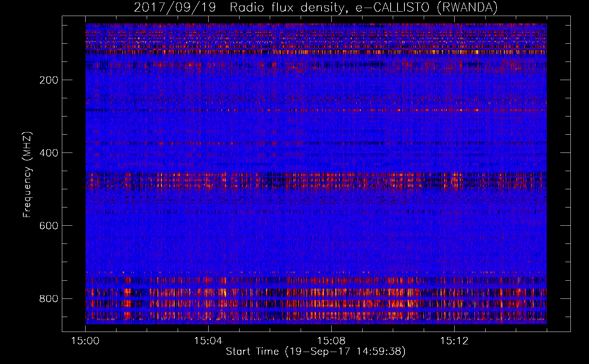The image size is (589, 364).
Task: Click the 200 frequency tick label
Action: click(x=49, y=80)
